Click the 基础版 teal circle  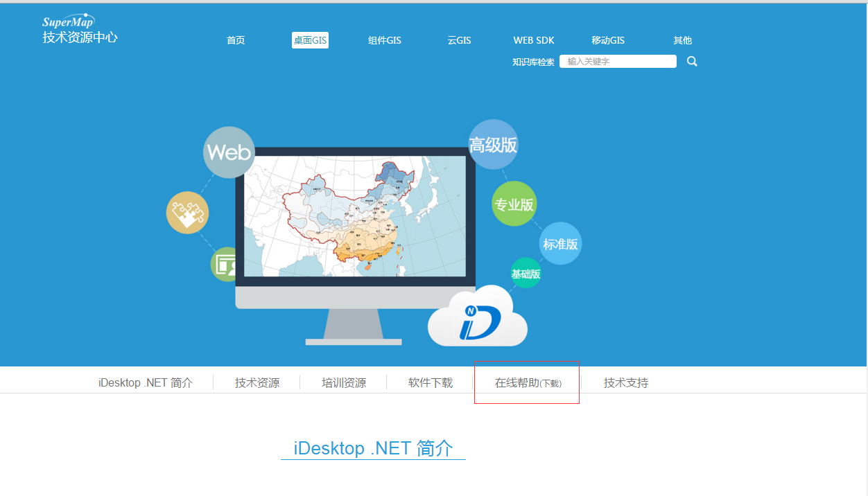click(x=526, y=273)
